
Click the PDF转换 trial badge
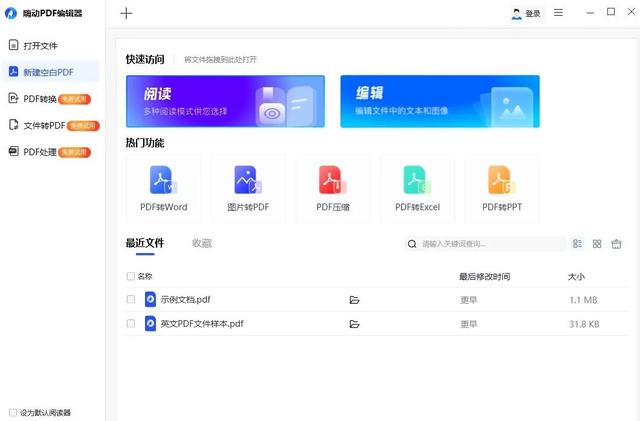74,99
